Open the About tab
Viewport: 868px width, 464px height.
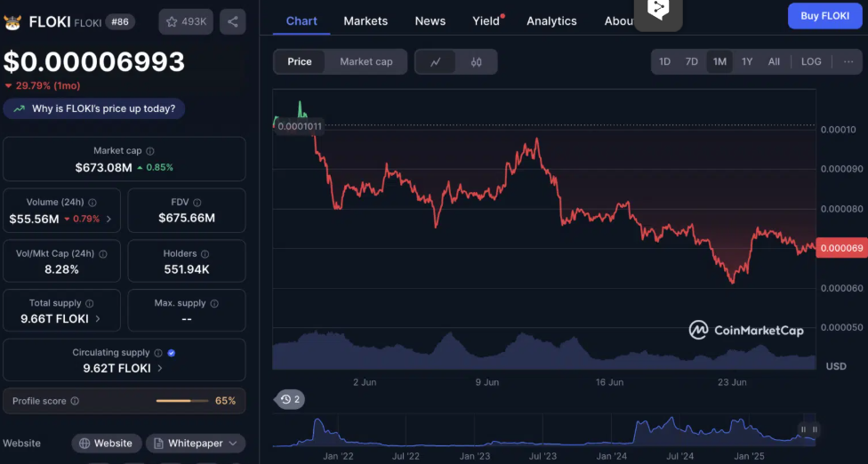[619, 21]
